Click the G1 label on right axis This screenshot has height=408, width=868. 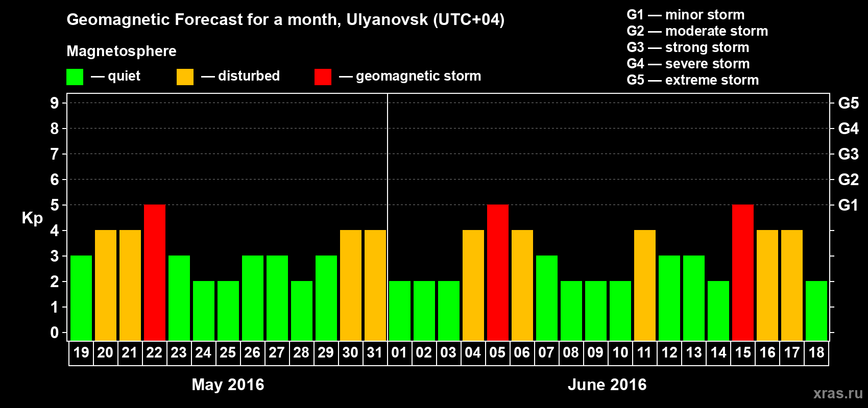click(848, 205)
